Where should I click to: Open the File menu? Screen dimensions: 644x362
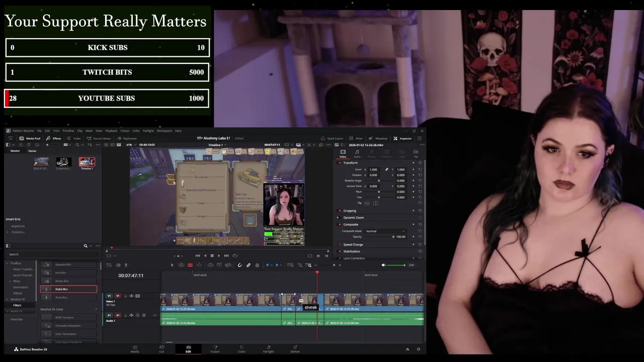tap(39, 131)
